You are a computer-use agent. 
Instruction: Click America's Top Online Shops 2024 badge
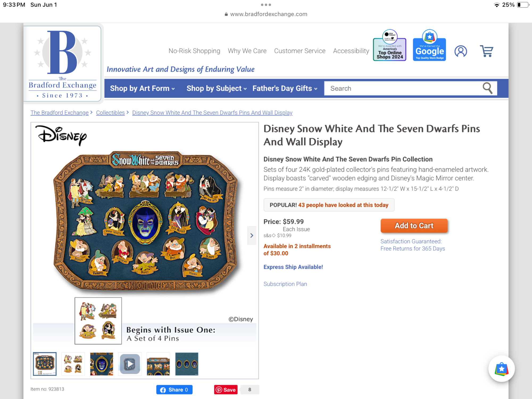389,45
